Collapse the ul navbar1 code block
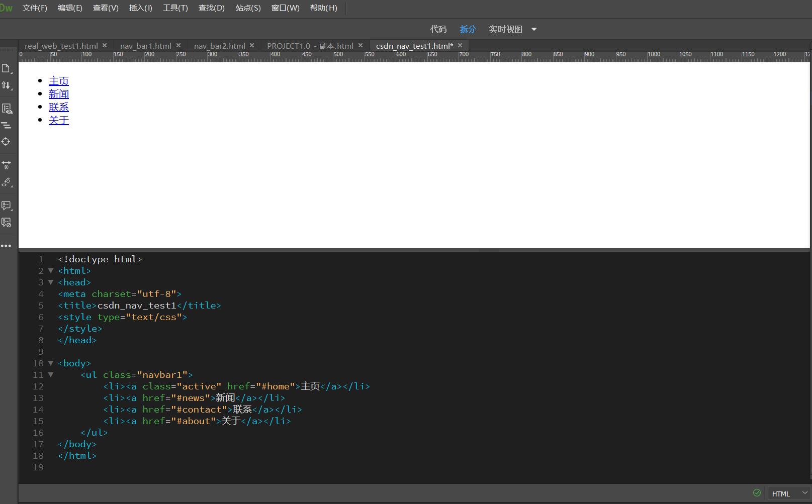The image size is (812, 504). click(x=50, y=374)
